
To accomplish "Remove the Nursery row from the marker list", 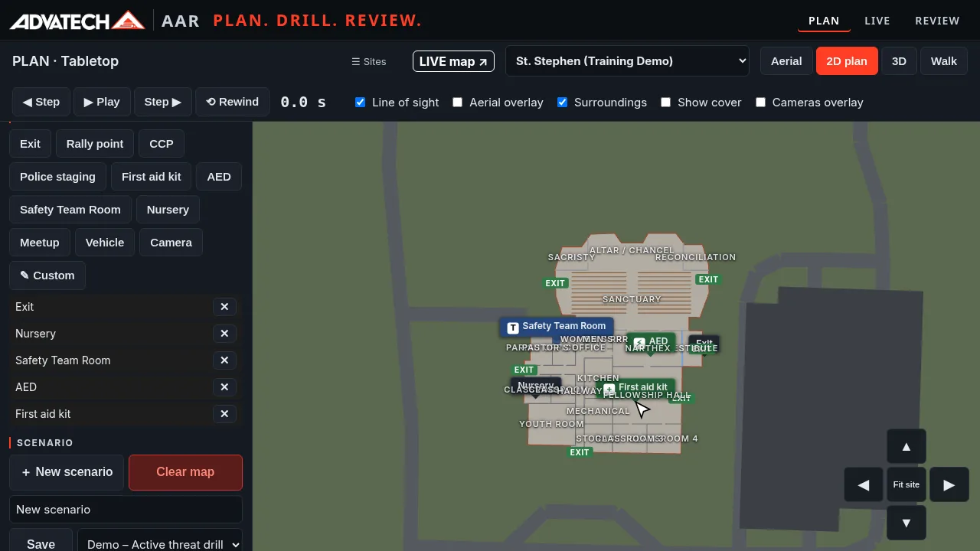I will 224,334.
